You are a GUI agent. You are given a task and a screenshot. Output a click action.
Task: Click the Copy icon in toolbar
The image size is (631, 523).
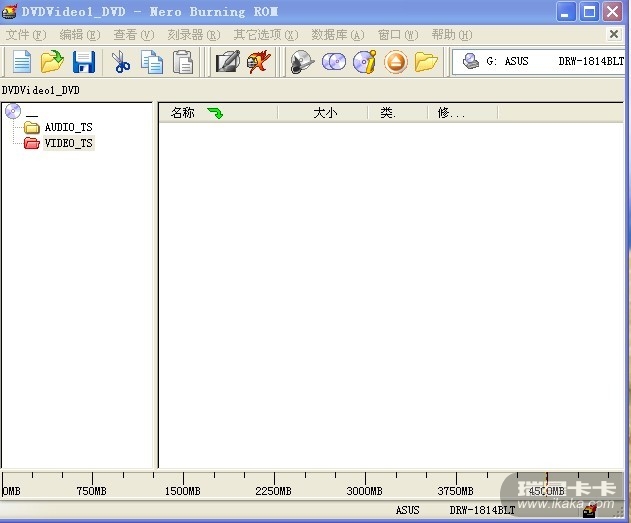click(152, 62)
